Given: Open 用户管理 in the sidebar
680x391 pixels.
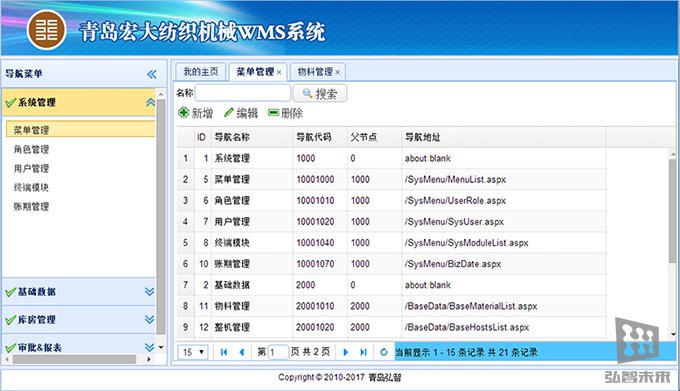Looking at the screenshot, I should click(31, 168).
